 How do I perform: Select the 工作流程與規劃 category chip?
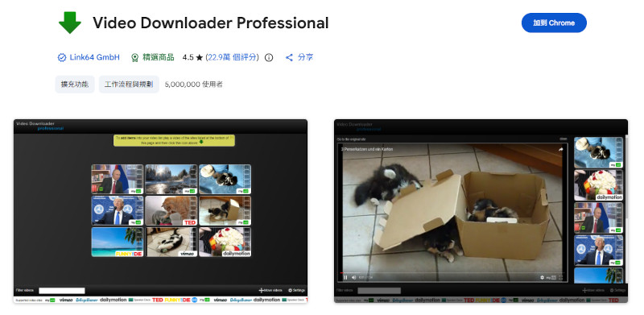[x=129, y=85]
